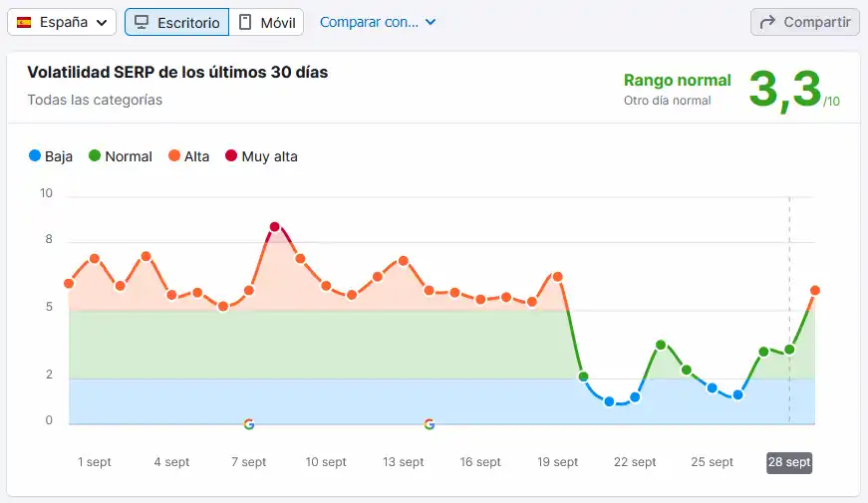This screenshot has height=503, width=868.
Task: Select the 28 sept date marker
Action: pyautogui.click(x=789, y=462)
